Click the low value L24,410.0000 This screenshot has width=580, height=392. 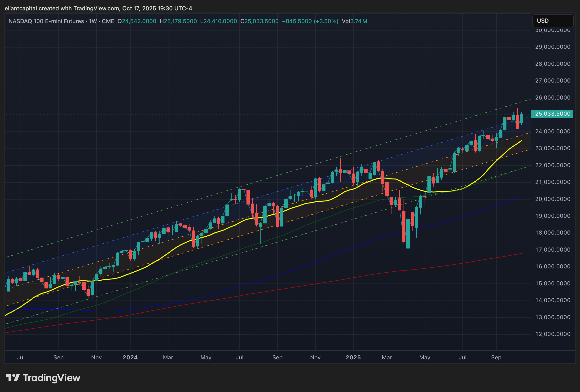219,21
